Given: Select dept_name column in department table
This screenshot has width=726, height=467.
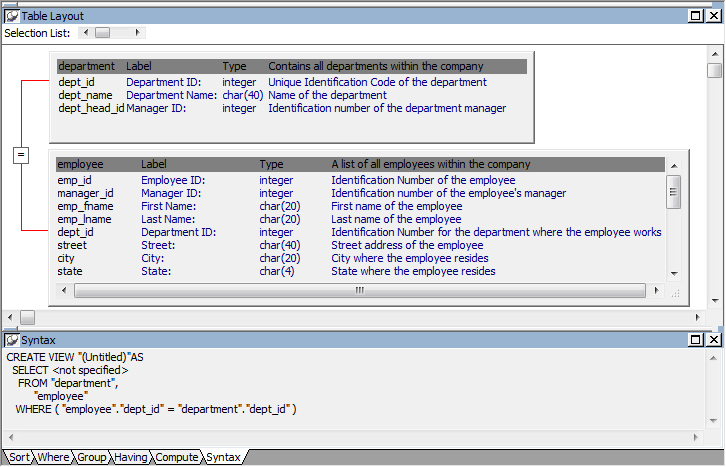Looking at the screenshot, I should click(84, 95).
